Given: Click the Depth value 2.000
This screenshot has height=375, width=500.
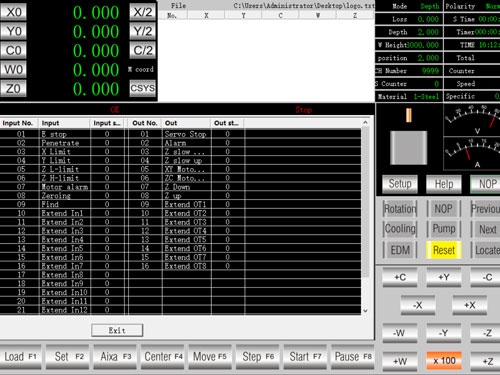Looking at the screenshot, I should point(428,32).
